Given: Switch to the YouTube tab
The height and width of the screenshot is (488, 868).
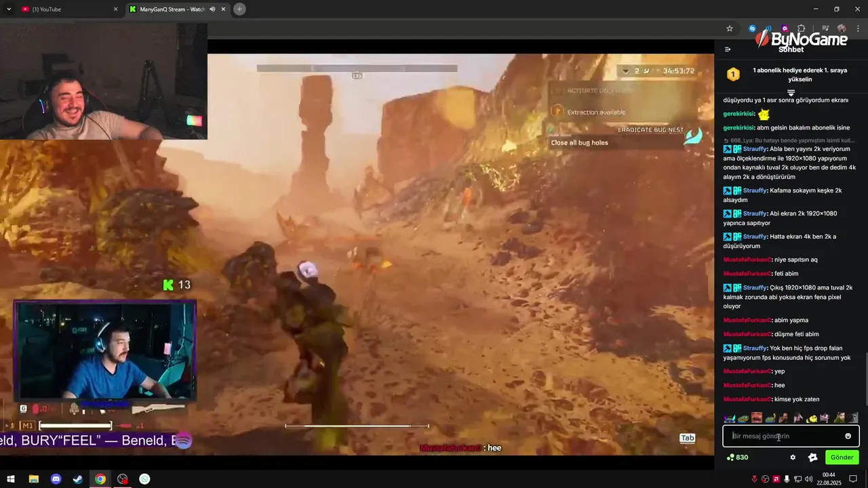Looking at the screenshot, I should click(x=69, y=9).
